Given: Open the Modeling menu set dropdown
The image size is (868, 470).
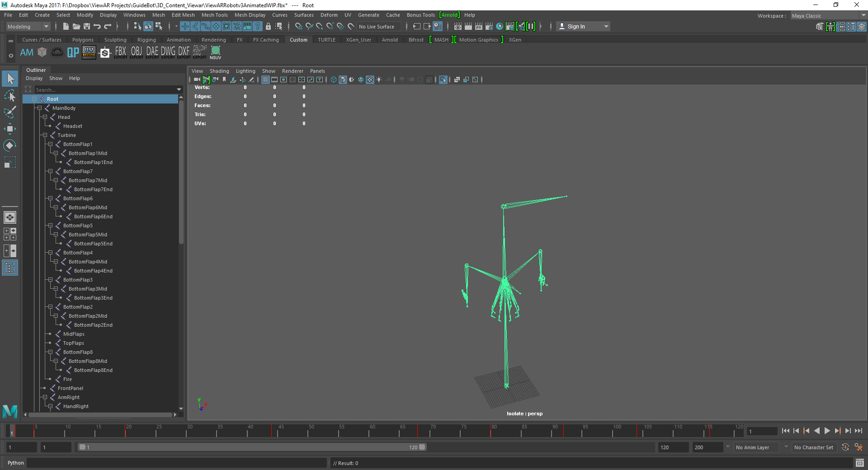Looking at the screenshot, I should (x=28, y=27).
